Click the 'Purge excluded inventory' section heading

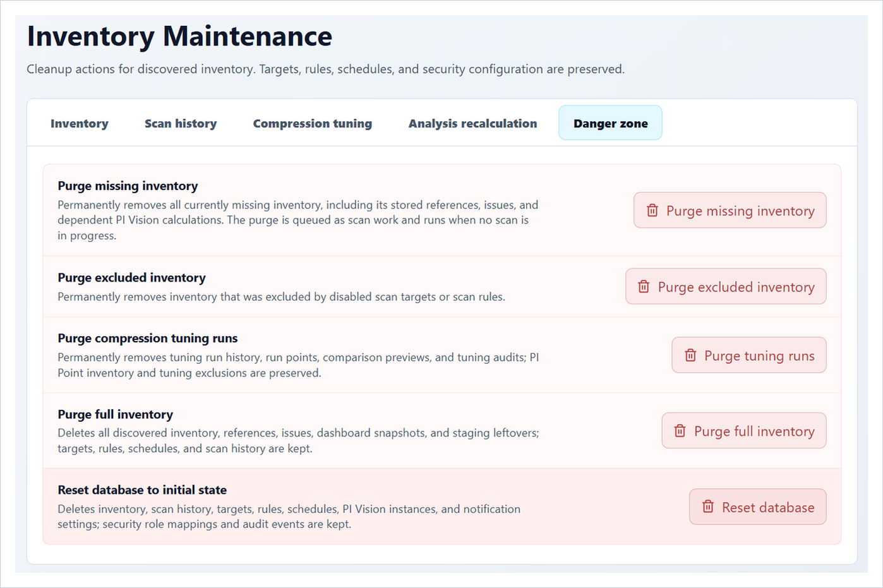point(131,278)
